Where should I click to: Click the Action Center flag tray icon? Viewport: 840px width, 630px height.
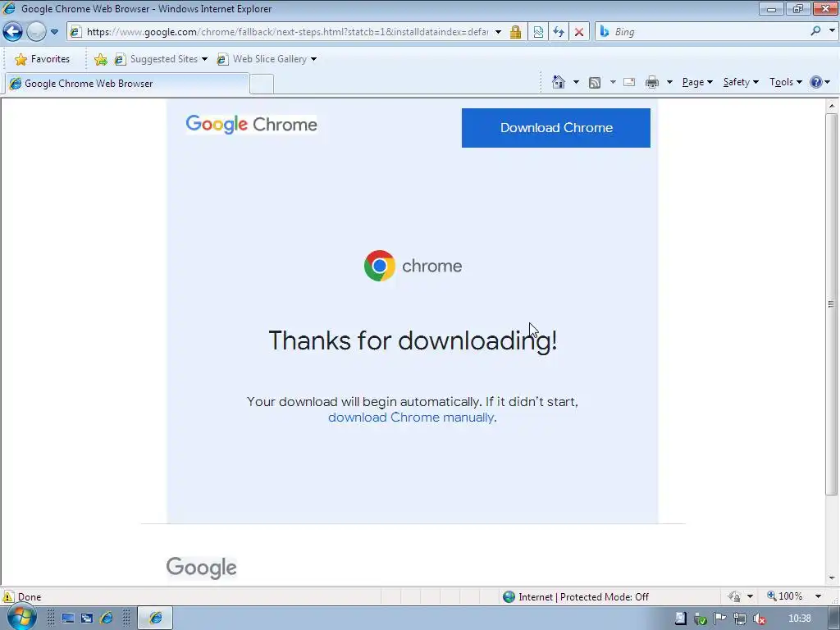(720, 619)
